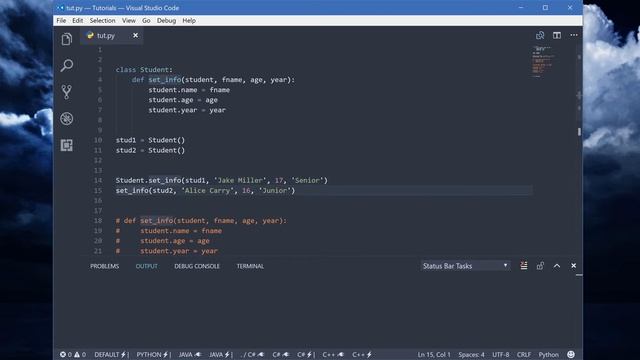Viewport: 640px width, 360px height.
Task: Maximize the panel with the up chevron
Action: click(x=557, y=266)
